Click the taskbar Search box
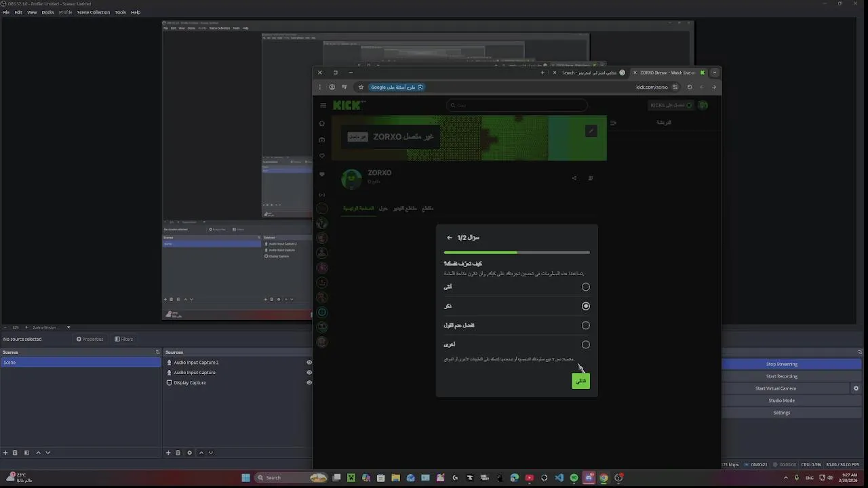 click(290, 478)
